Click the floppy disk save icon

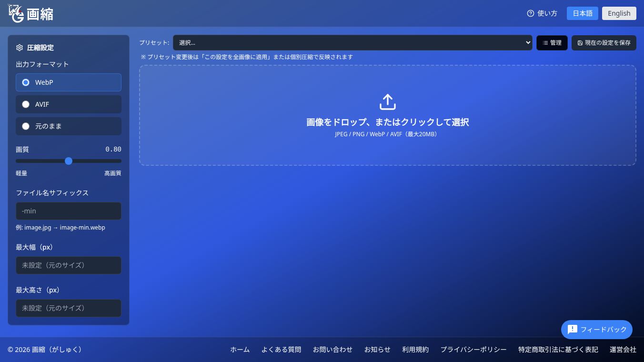click(580, 43)
